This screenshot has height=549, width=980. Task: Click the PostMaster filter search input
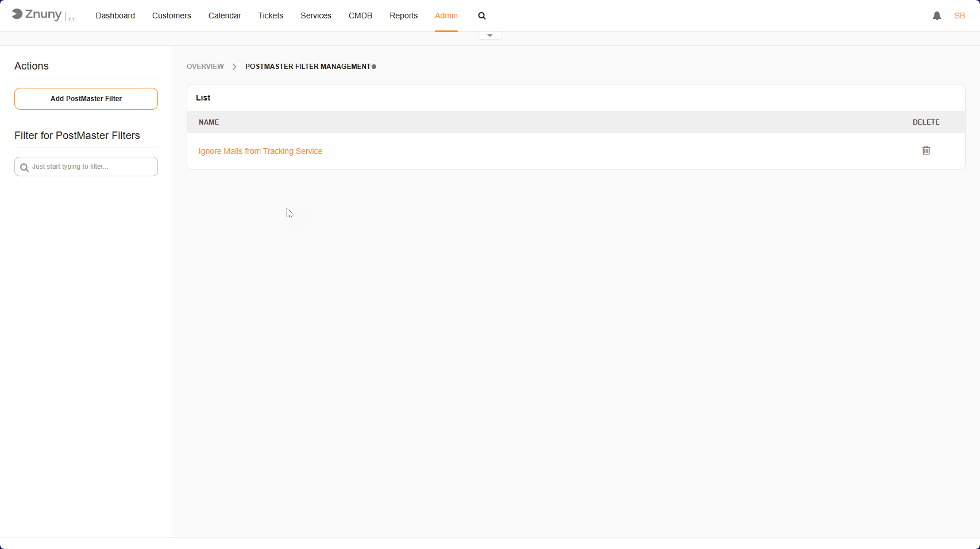[x=86, y=167]
